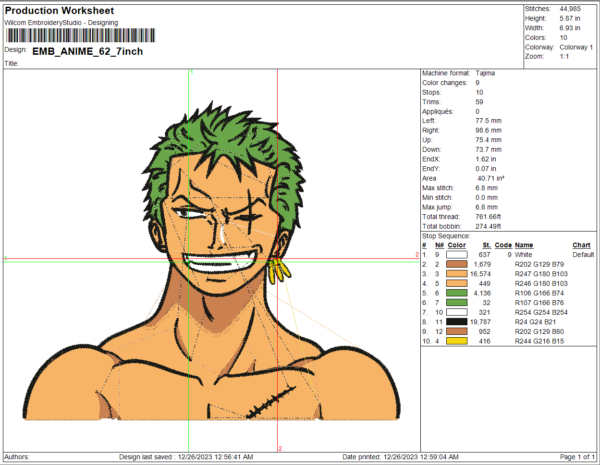Click the Production Worksheet heading
600x465 pixels.
67,10
